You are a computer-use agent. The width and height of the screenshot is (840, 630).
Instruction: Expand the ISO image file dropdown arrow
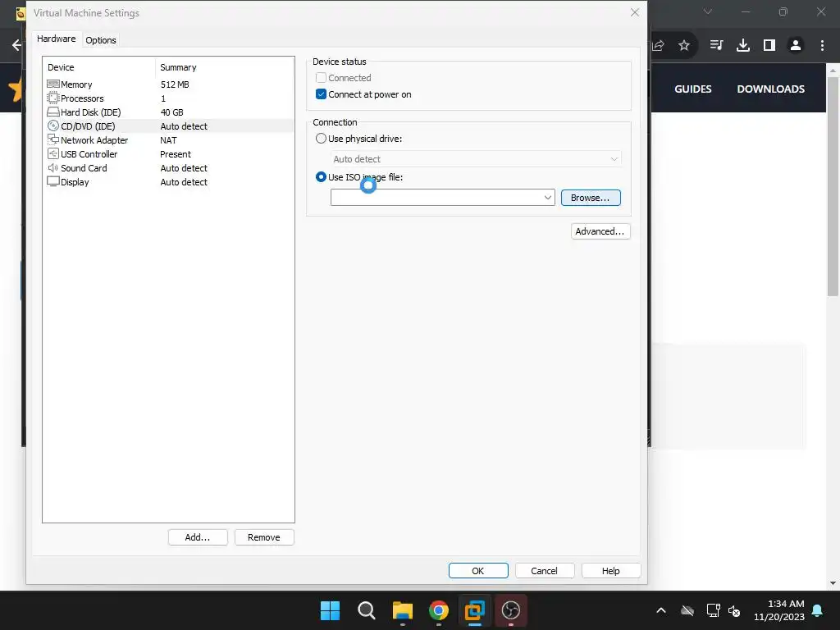point(547,197)
